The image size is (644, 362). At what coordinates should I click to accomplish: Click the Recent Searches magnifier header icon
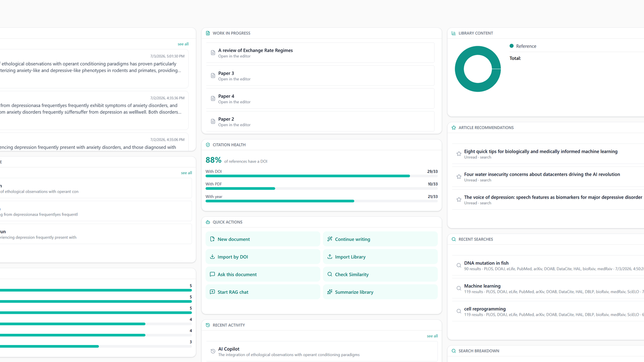pos(454,239)
